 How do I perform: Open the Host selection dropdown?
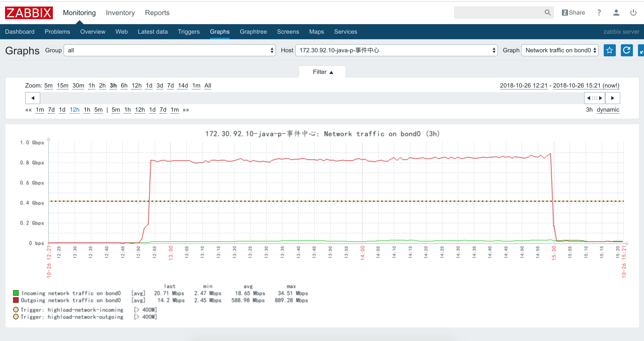coord(396,50)
